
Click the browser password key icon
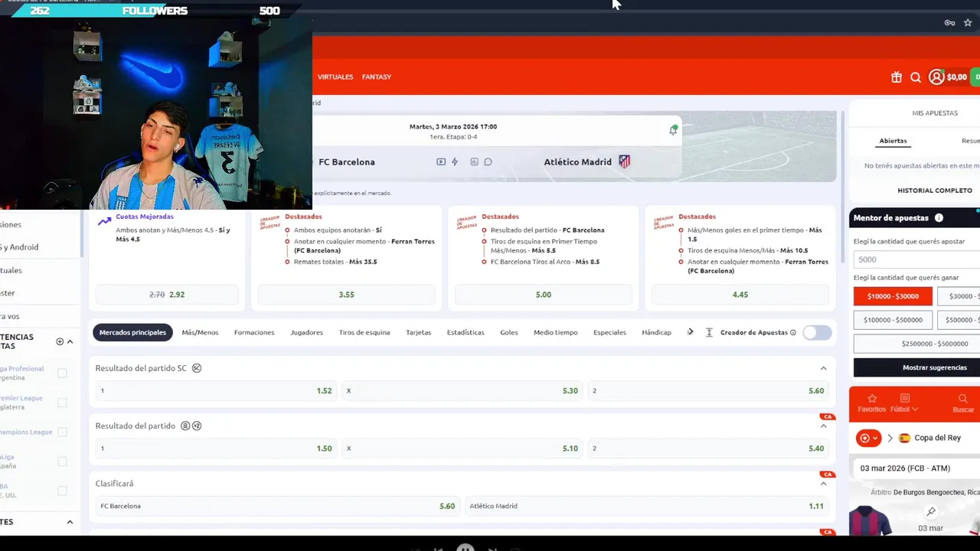click(949, 23)
